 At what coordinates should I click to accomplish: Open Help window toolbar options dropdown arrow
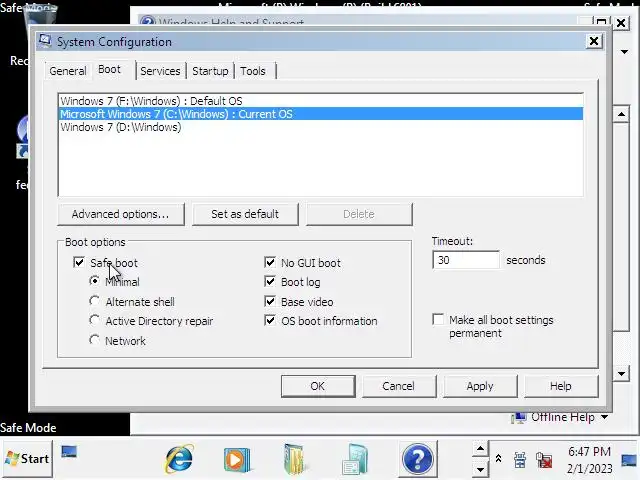tap(624, 52)
